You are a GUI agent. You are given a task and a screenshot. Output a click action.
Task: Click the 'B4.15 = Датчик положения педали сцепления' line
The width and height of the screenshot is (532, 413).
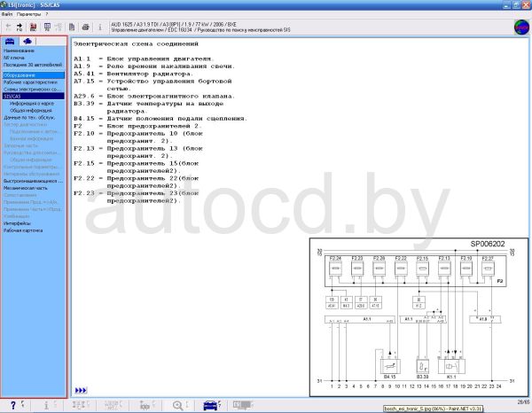[x=160, y=119]
